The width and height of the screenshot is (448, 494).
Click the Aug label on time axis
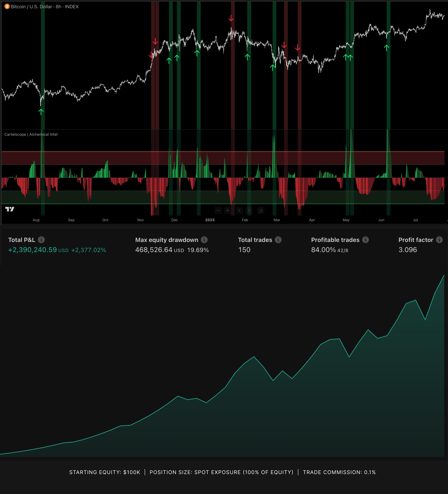[x=36, y=220]
